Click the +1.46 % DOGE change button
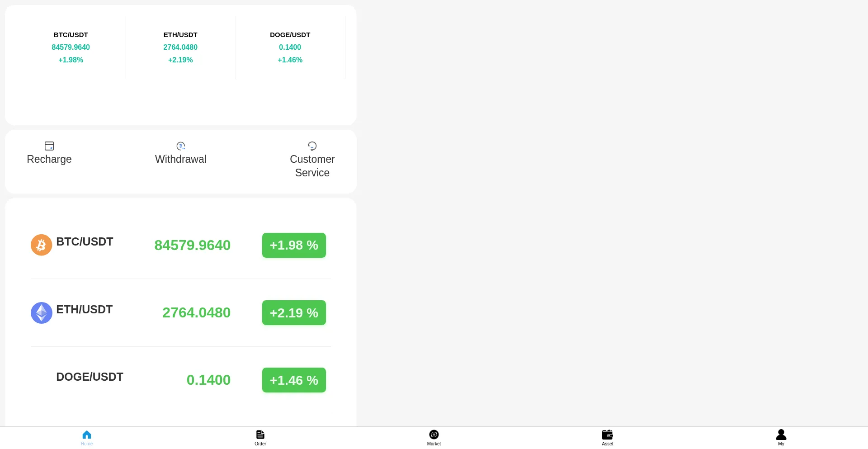The image size is (868, 449). (294, 380)
